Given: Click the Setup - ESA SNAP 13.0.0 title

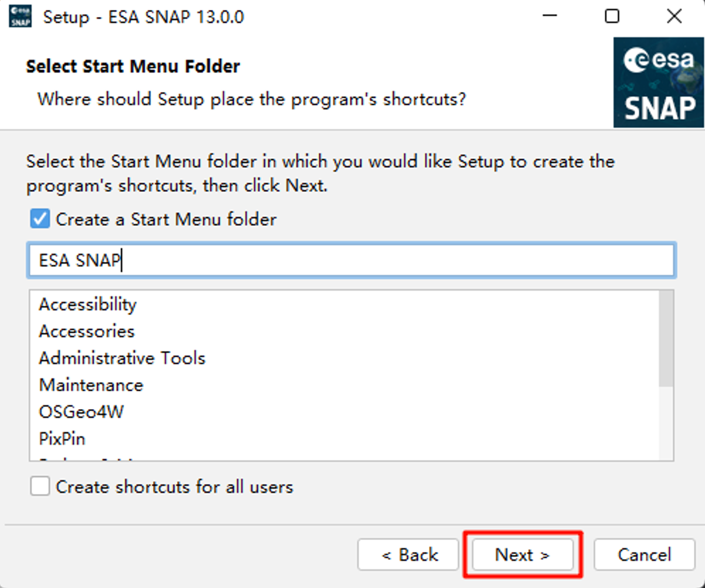Looking at the screenshot, I should tap(144, 16).
